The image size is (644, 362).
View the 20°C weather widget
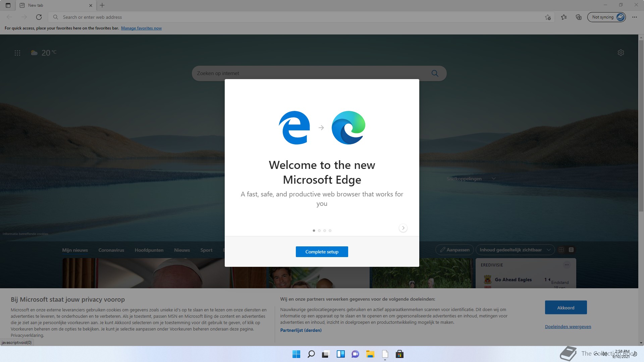44,53
